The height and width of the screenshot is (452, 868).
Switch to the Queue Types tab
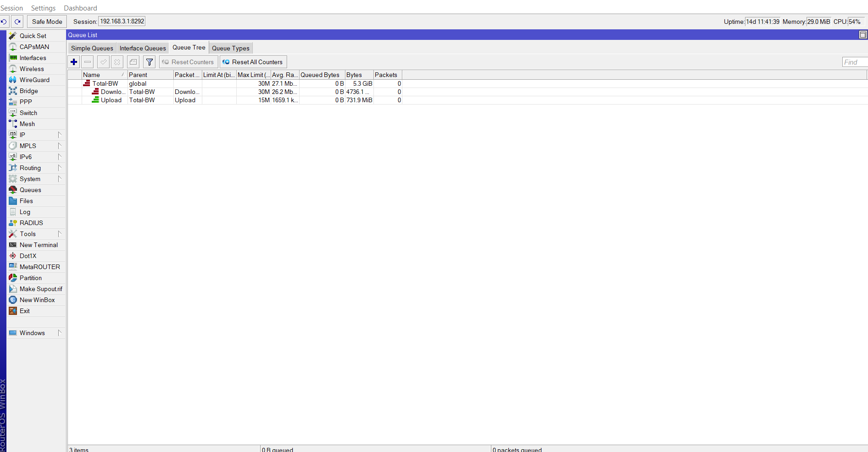(231, 48)
